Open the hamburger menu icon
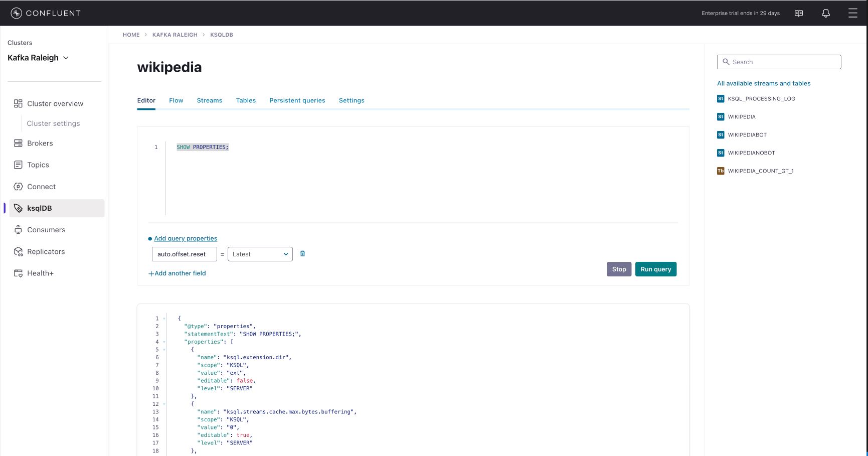Image resolution: width=868 pixels, height=456 pixels. point(852,13)
